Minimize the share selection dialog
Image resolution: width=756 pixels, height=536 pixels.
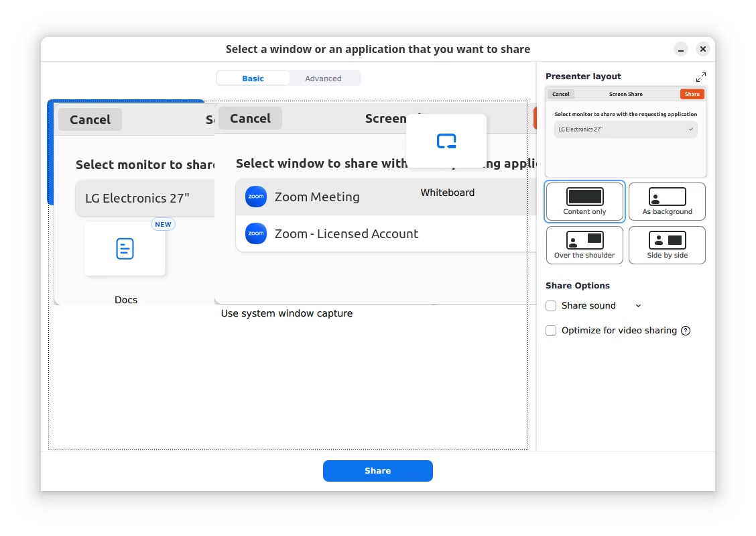(681, 49)
